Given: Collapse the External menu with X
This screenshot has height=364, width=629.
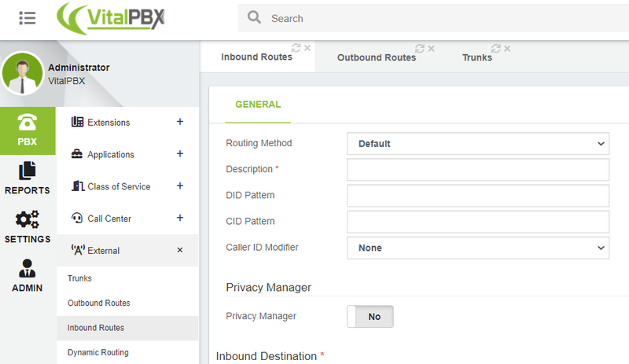Looking at the screenshot, I should point(180,250).
